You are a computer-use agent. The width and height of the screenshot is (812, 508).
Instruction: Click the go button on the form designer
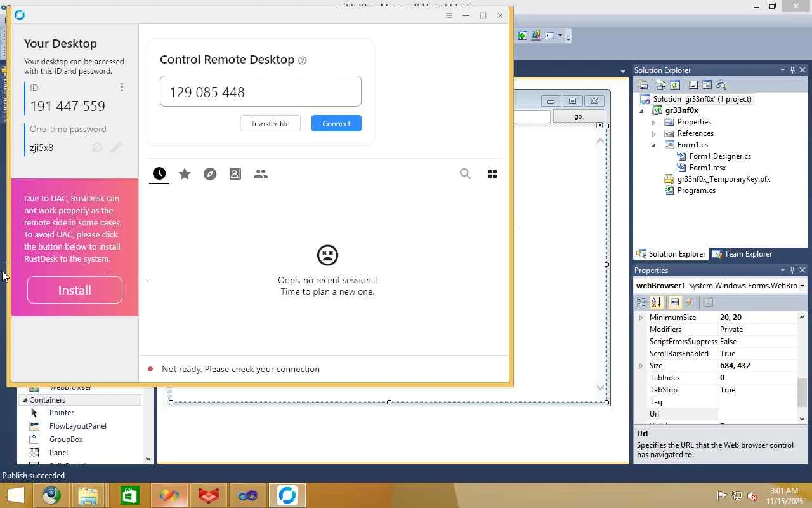578,116
